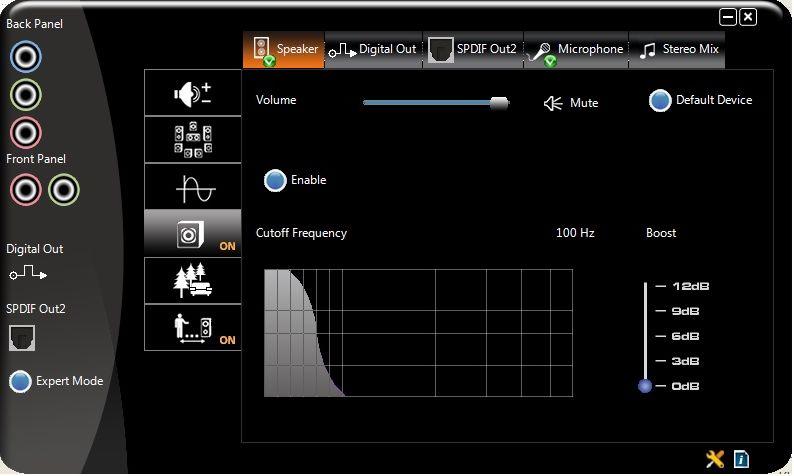Open the environment effects trees icon

click(x=192, y=281)
